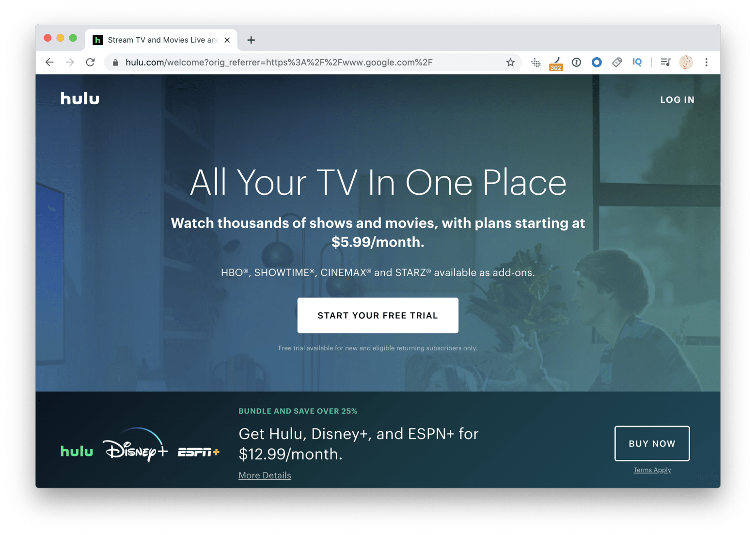Bookmark this page with the star icon
Viewport: 756px width, 535px height.
tap(510, 62)
